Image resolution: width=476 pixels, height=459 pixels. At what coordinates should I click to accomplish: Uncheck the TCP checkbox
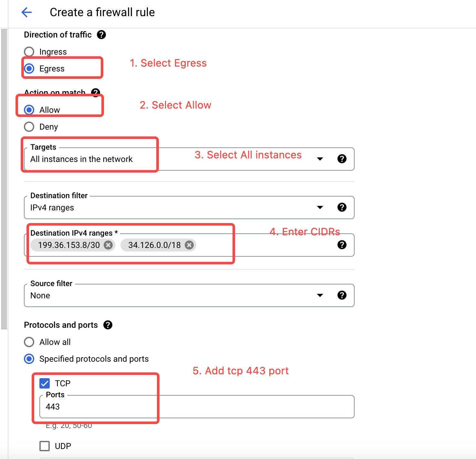click(45, 383)
